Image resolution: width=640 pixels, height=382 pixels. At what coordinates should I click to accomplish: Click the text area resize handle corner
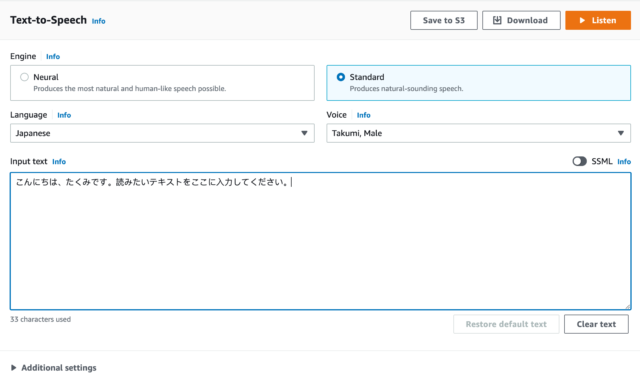click(628, 306)
